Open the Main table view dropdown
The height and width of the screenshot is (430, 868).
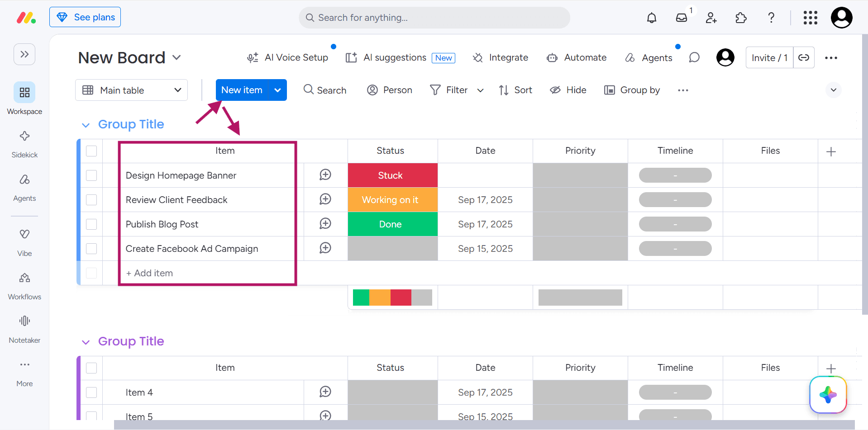coord(131,90)
